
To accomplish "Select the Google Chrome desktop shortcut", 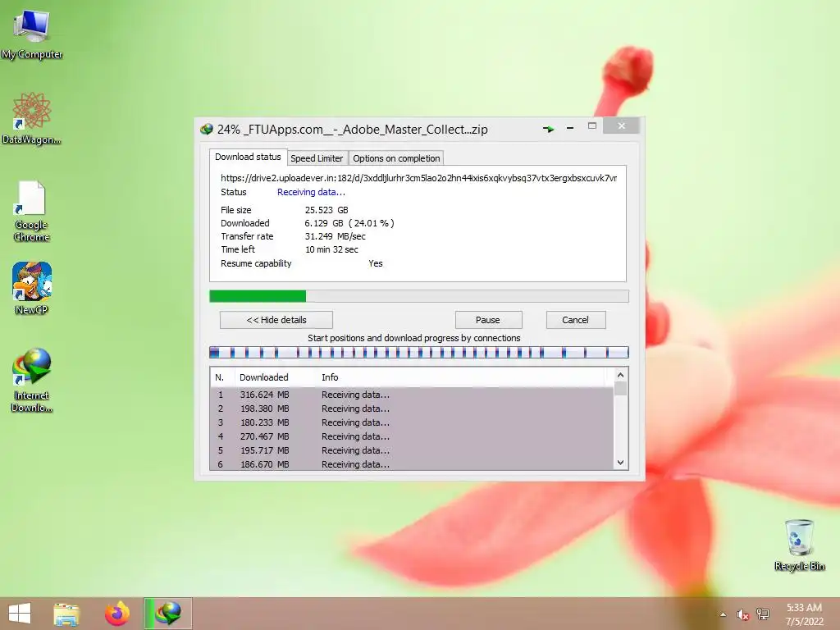I will click(32, 211).
